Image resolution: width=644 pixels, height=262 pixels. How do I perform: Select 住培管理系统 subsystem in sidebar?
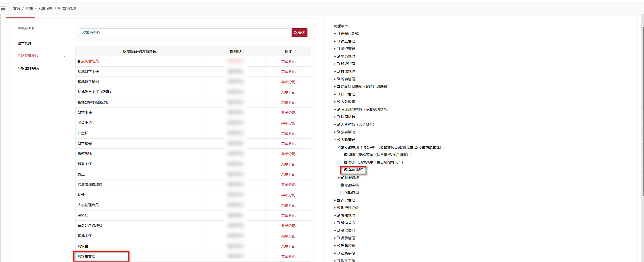(x=28, y=56)
